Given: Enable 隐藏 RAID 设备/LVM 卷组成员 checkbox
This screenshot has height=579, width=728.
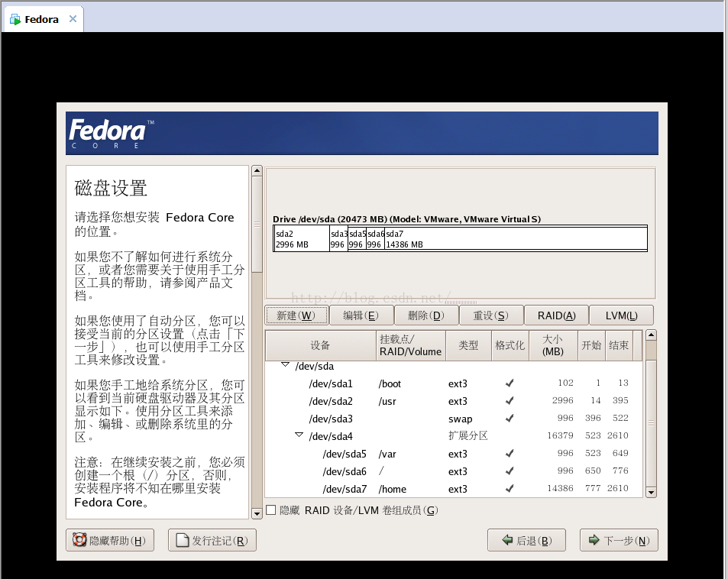Looking at the screenshot, I should pos(271,509).
